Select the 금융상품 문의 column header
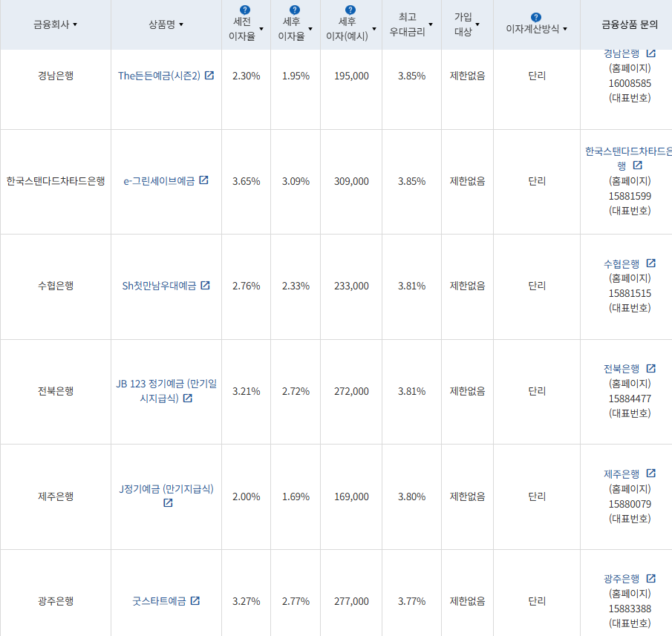 click(630, 24)
